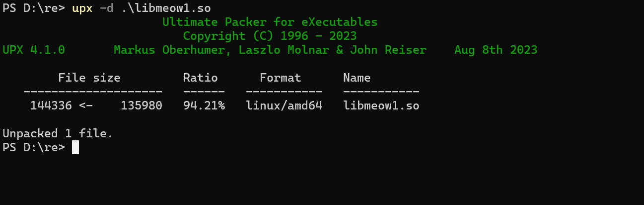Screen dimensions: 644x205
Task: Click the cursor block at the last prompt
Action: (75, 148)
